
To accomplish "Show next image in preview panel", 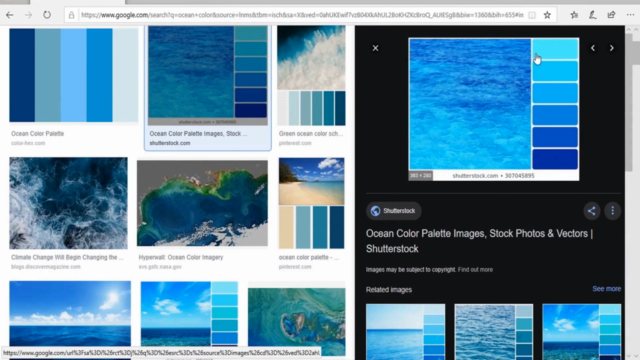I will (x=611, y=48).
